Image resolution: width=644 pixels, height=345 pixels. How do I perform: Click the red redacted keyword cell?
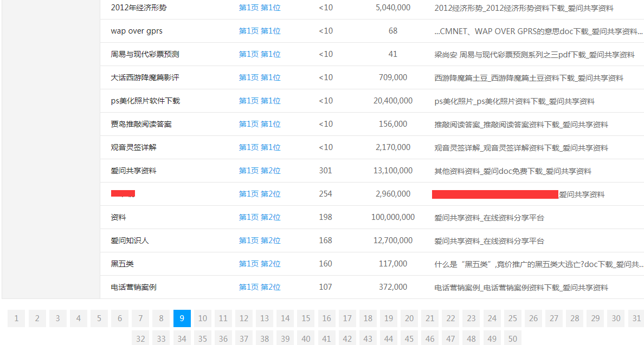click(x=123, y=193)
